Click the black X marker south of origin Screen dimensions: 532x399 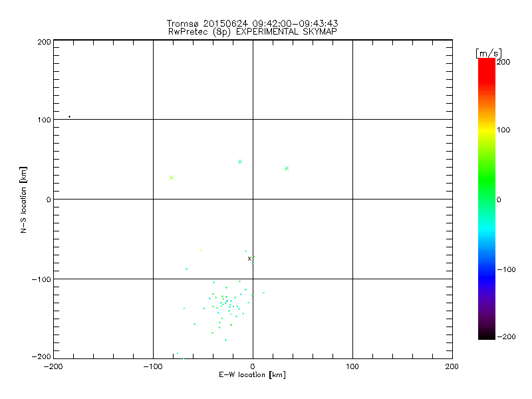249,259
